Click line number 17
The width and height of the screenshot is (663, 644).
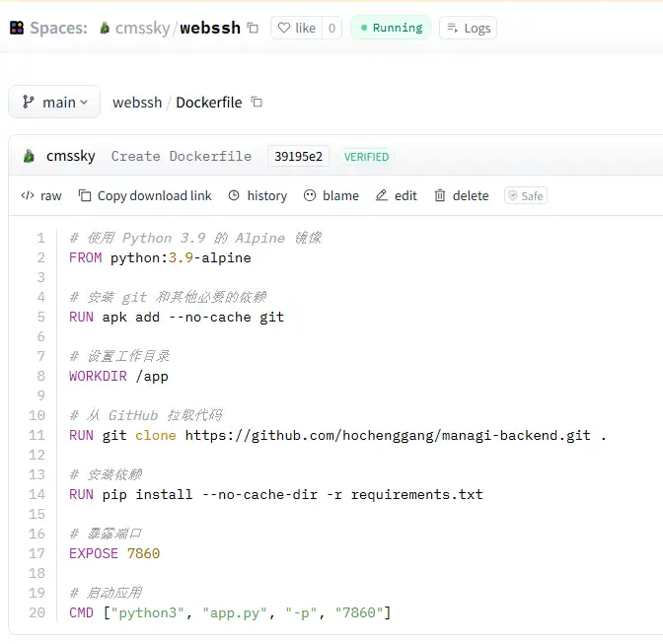(x=37, y=553)
